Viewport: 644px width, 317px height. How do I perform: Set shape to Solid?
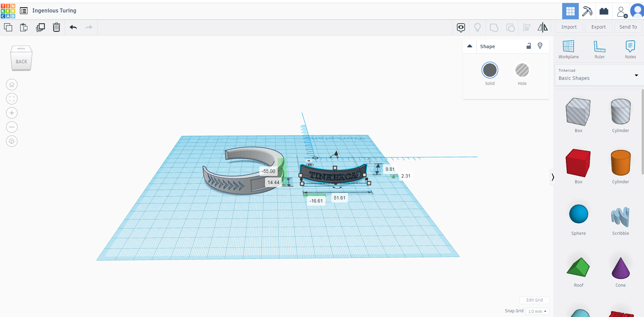click(490, 70)
